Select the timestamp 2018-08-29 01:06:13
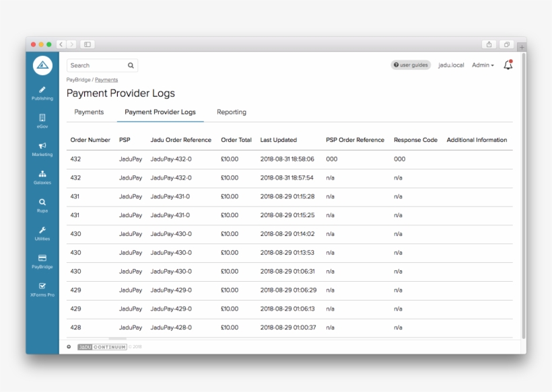This screenshot has height=392, width=552. coord(287,309)
